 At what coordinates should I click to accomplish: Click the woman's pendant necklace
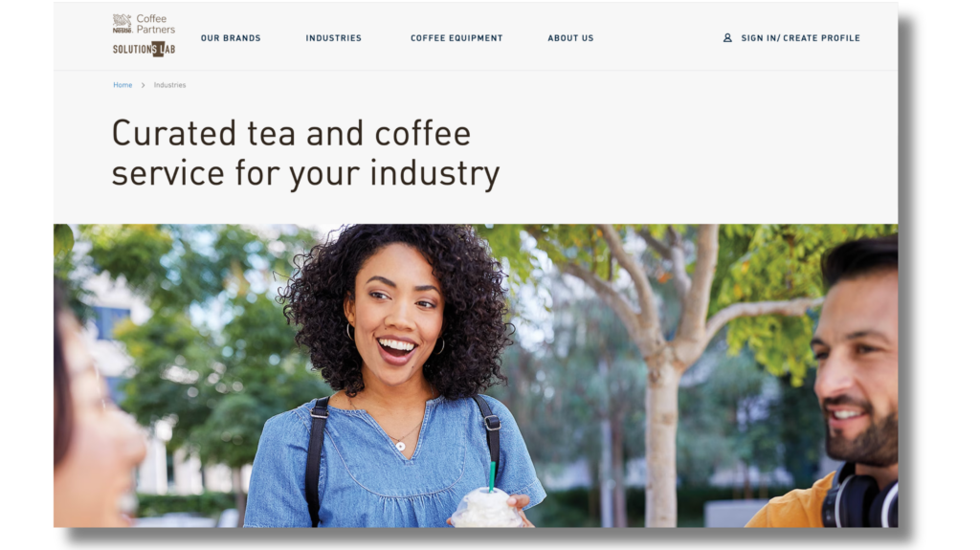coord(401,446)
